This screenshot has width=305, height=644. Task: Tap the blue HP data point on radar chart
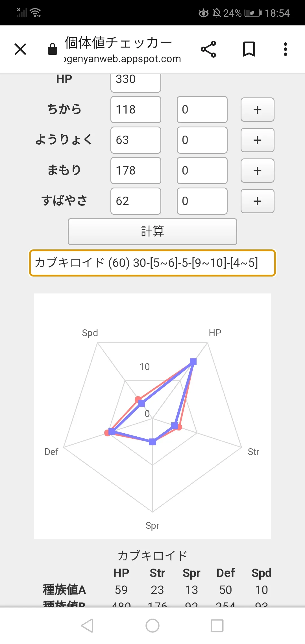pyautogui.click(x=193, y=362)
